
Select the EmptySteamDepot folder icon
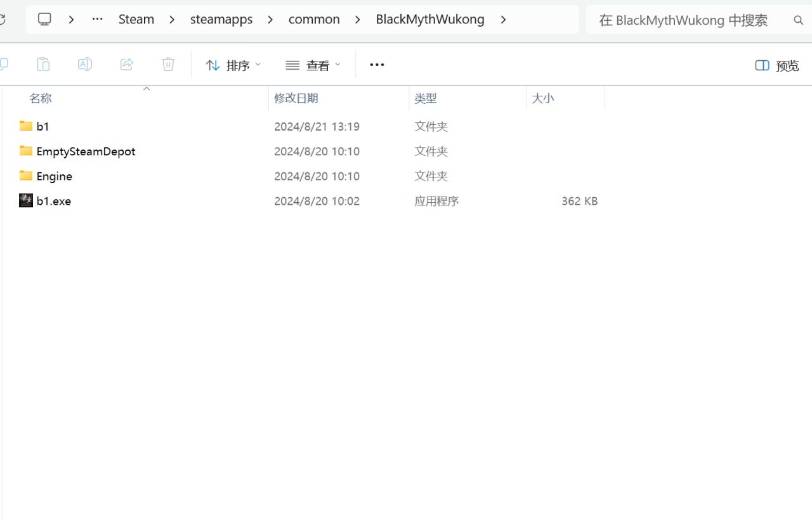[26, 150]
